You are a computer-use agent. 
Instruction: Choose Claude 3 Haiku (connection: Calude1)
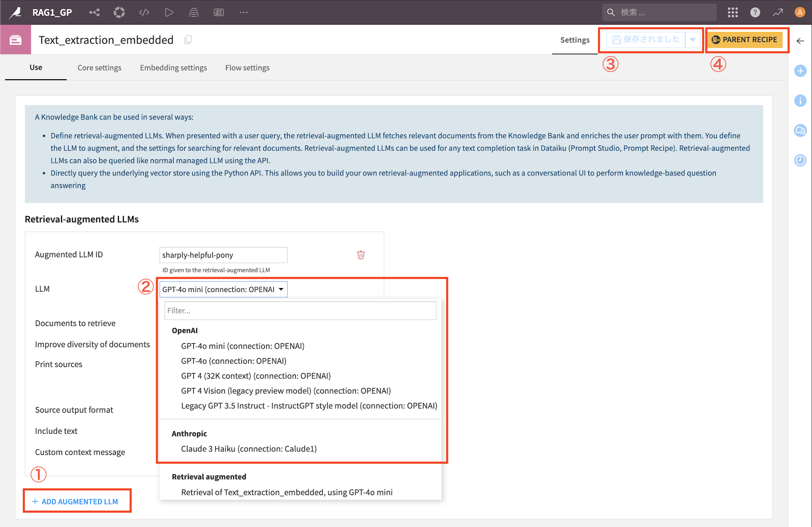[x=249, y=449]
